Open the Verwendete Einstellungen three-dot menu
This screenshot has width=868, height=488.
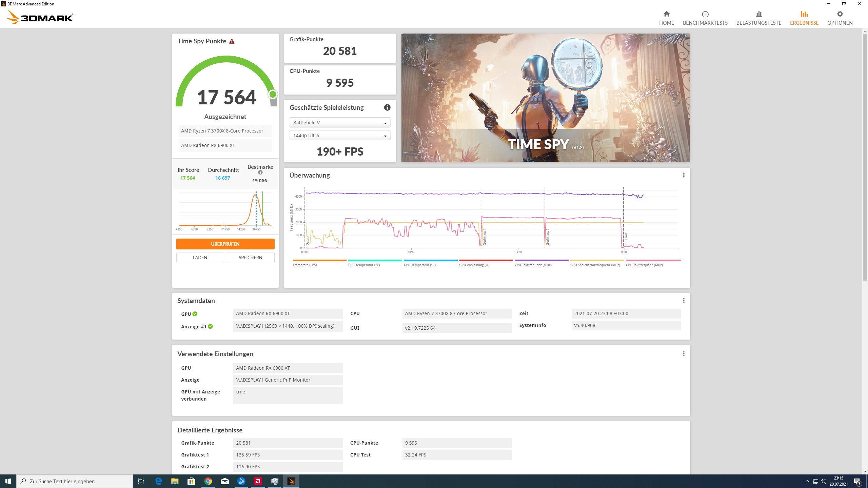684,354
